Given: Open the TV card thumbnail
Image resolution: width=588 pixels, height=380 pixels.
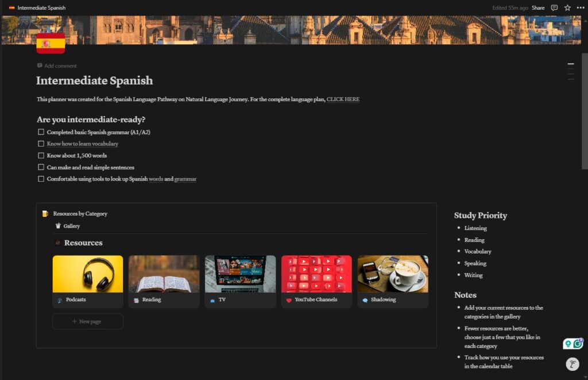Looking at the screenshot, I should (240, 275).
